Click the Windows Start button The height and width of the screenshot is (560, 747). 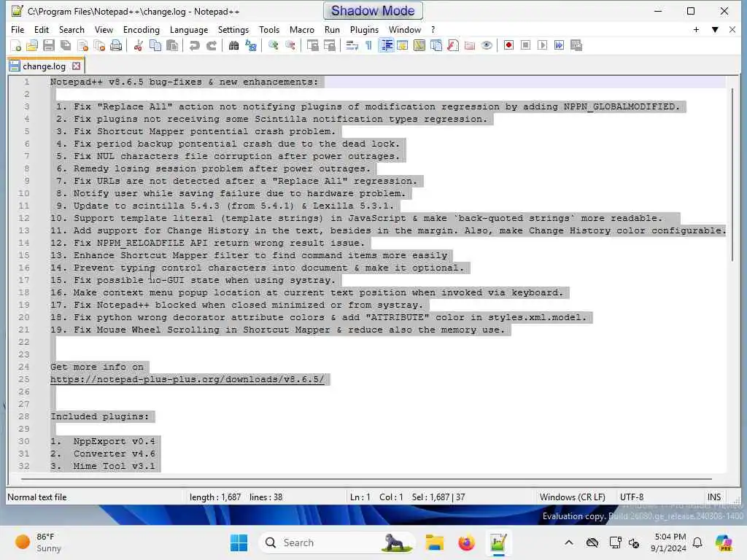pos(239,542)
